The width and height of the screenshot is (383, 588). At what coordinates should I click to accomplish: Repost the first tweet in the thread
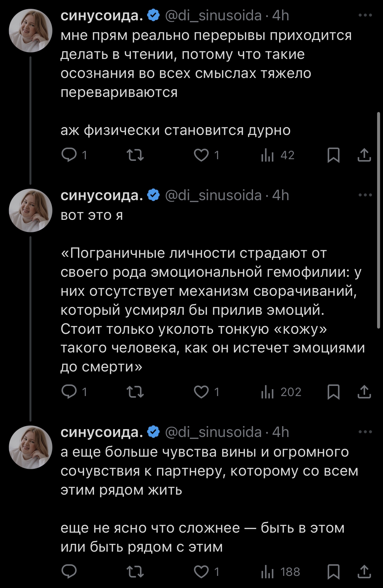(135, 155)
